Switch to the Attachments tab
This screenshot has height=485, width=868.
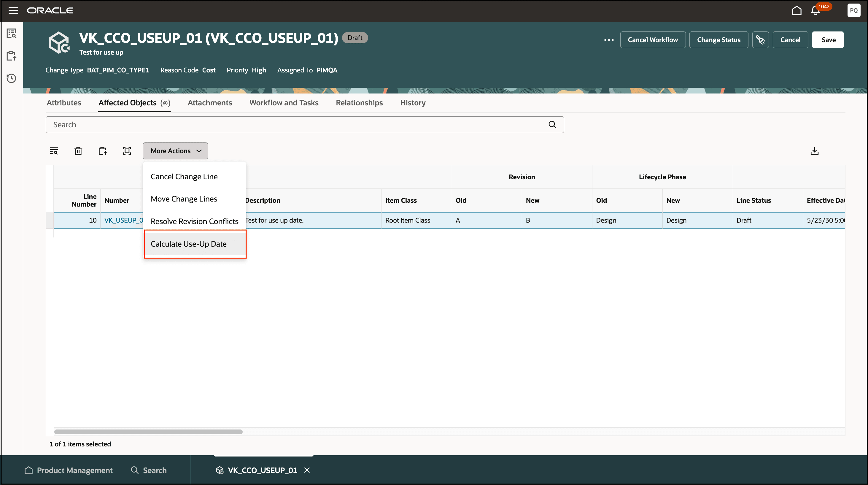(210, 103)
